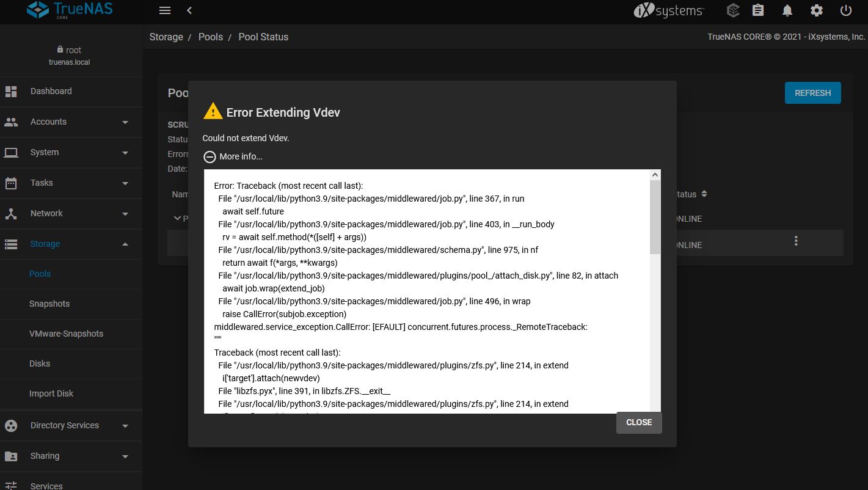
Task: Open the task manager clipboard icon
Action: click(x=758, y=10)
